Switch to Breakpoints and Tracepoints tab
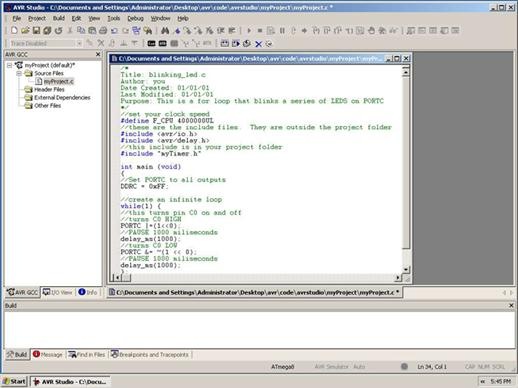Image resolution: width=518 pixels, height=388 pixels. pos(150,354)
